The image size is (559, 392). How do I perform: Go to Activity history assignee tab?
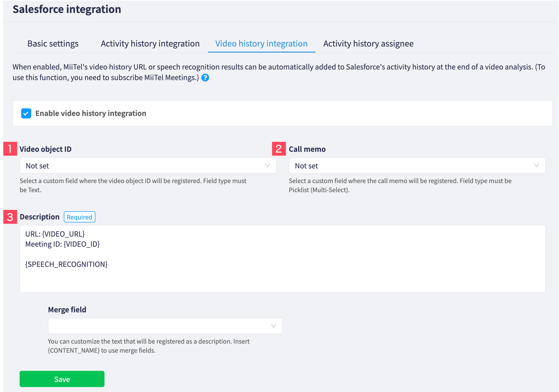click(x=368, y=44)
